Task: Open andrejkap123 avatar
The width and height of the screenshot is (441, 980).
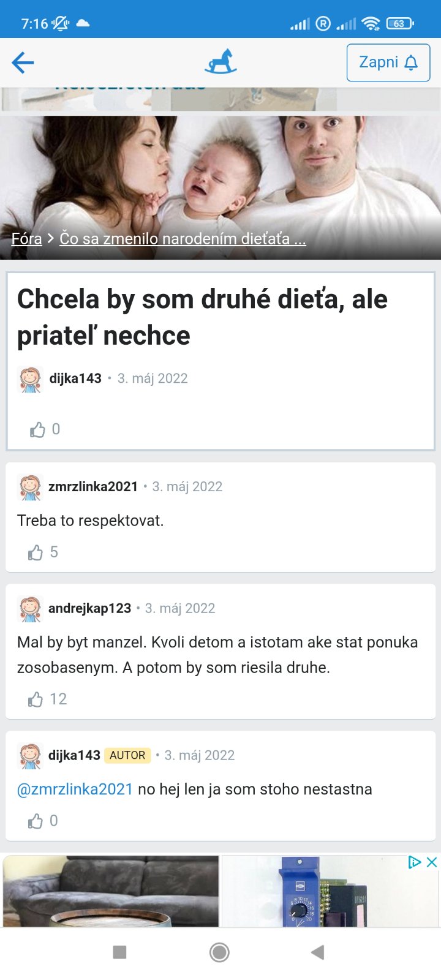Action: (x=30, y=609)
